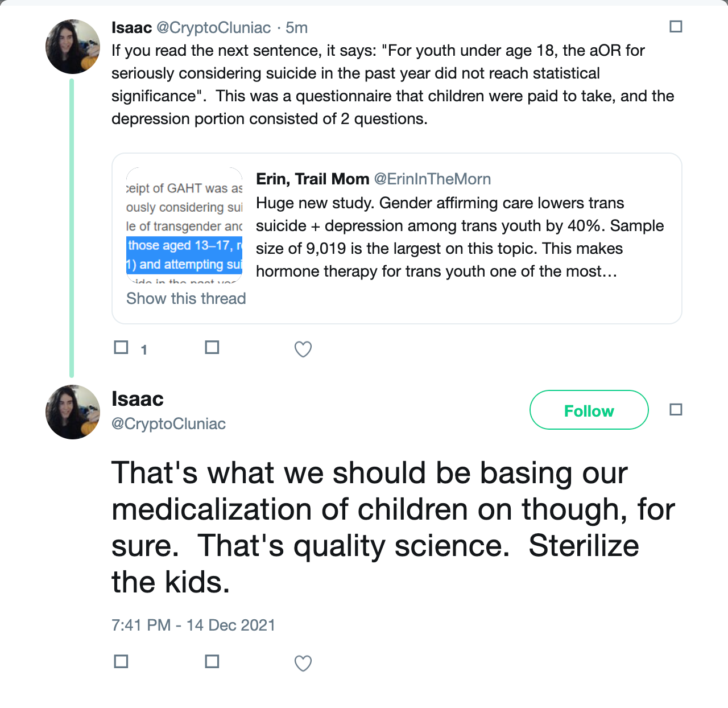Open more options on top tweet

click(x=676, y=27)
